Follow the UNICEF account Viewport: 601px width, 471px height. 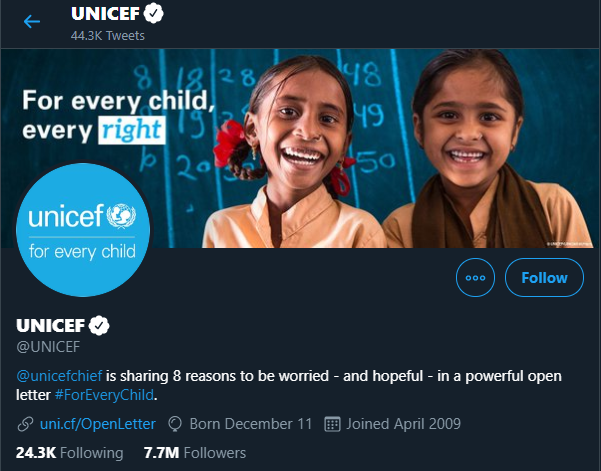[544, 278]
